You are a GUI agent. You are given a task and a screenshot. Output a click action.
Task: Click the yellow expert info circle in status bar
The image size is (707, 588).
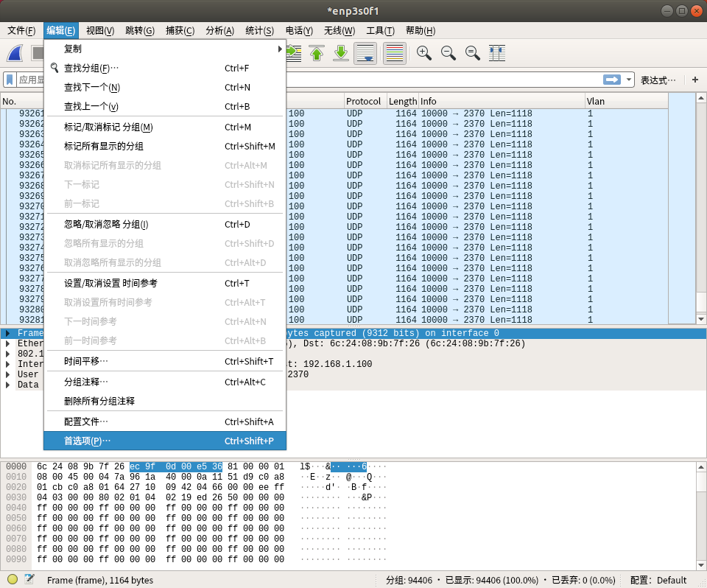[x=13, y=579]
